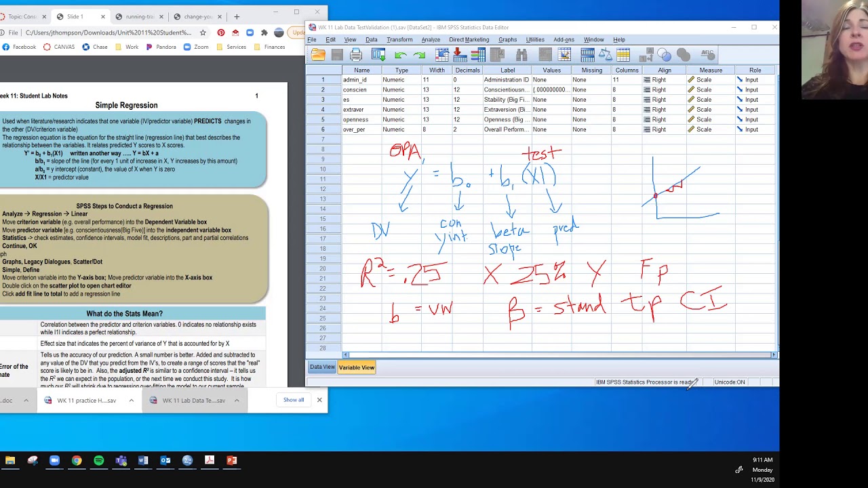Click the Variables info icon in toolbar
This screenshot has width=868, height=488.
click(x=478, y=55)
